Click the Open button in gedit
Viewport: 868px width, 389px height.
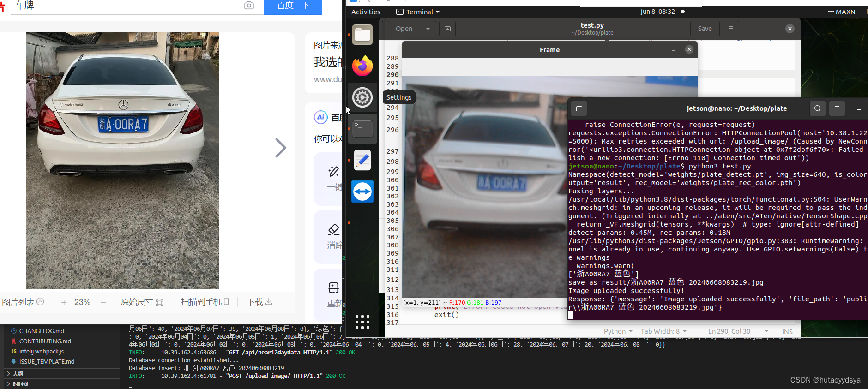pos(404,29)
